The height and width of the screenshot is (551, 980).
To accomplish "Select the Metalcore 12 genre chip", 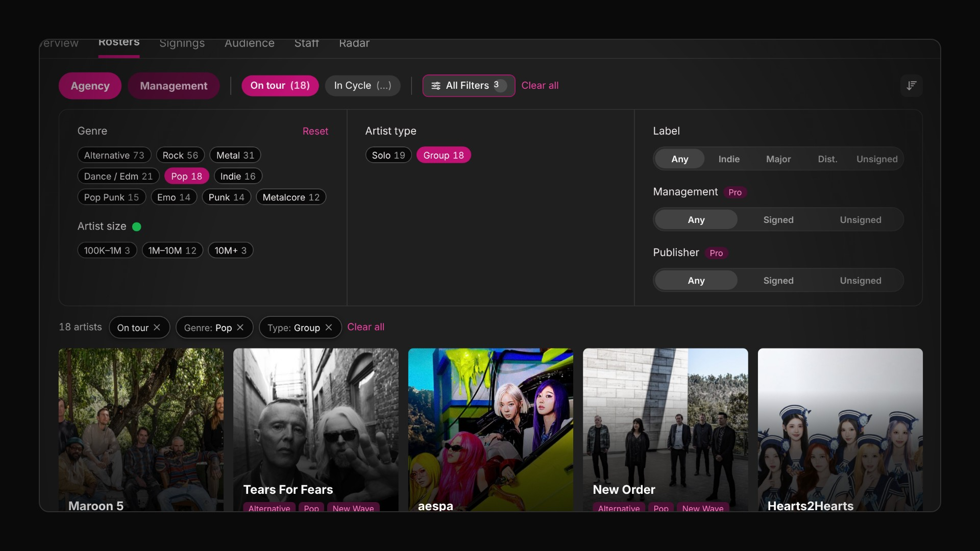I will pos(291,197).
